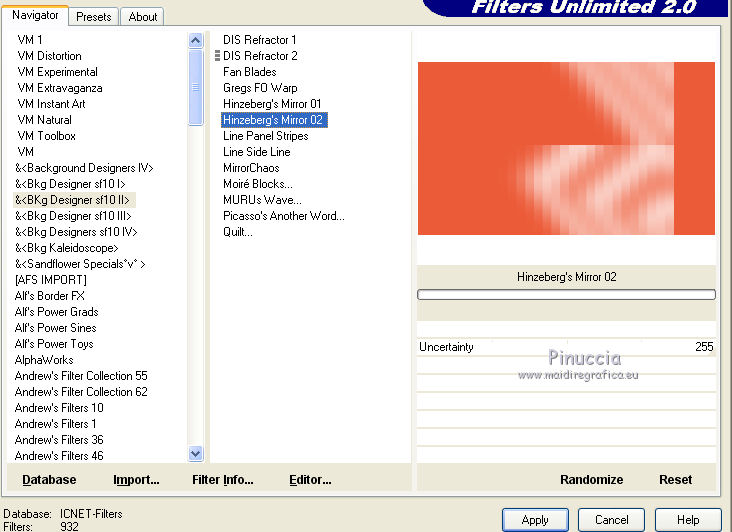The height and width of the screenshot is (532, 732).
Task: Select &<BKg Designer sf10 II> category
Action: tap(72, 200)
